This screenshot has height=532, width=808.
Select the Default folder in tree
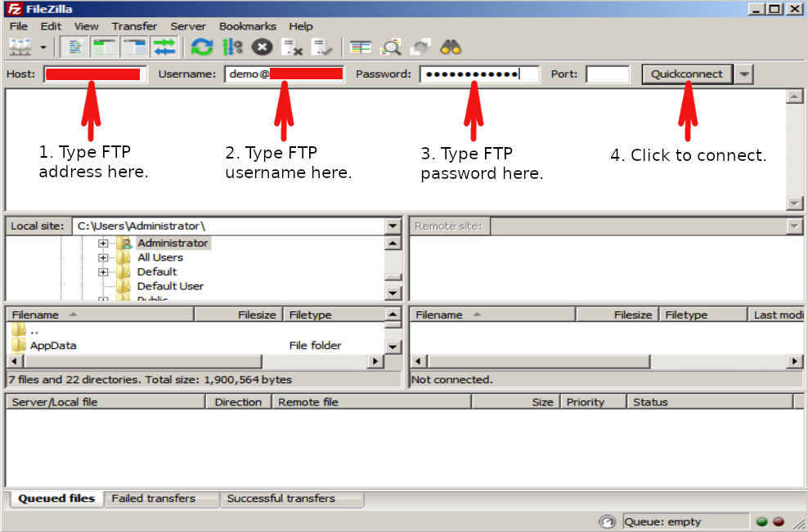pos(157,272)
